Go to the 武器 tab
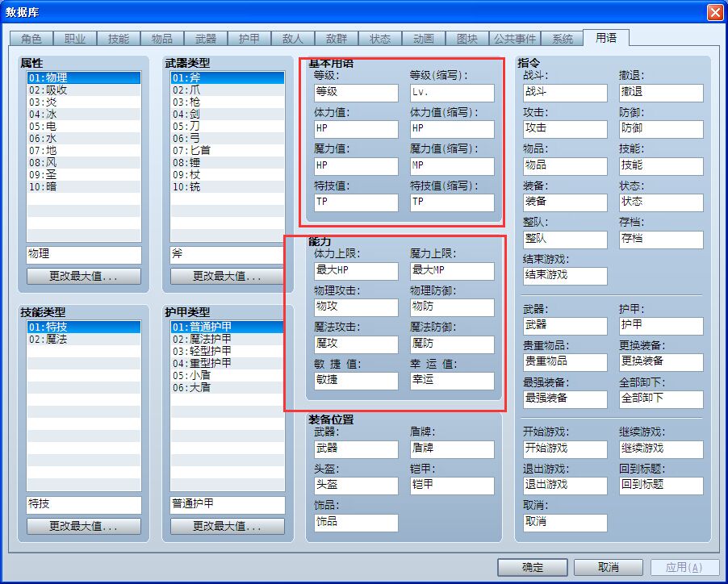This screenshot has width=728, height=584. [x=206, y=39]
